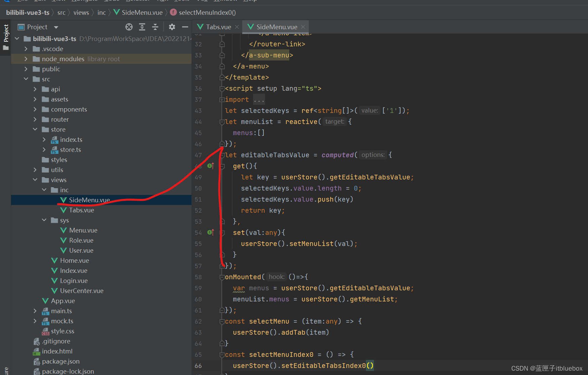Click the views breadcrumb in navigation bar
This screenshot has height=375, width=588.
[x=81, y=13]
